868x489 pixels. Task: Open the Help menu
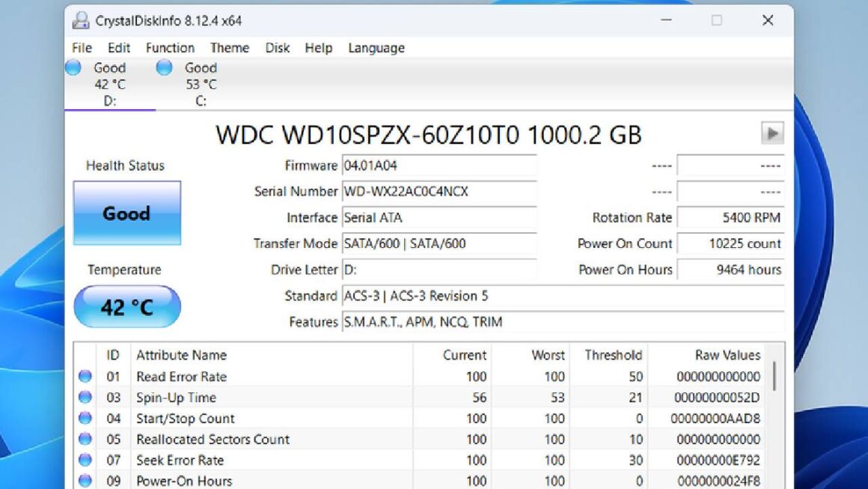[x=318, y=48]
